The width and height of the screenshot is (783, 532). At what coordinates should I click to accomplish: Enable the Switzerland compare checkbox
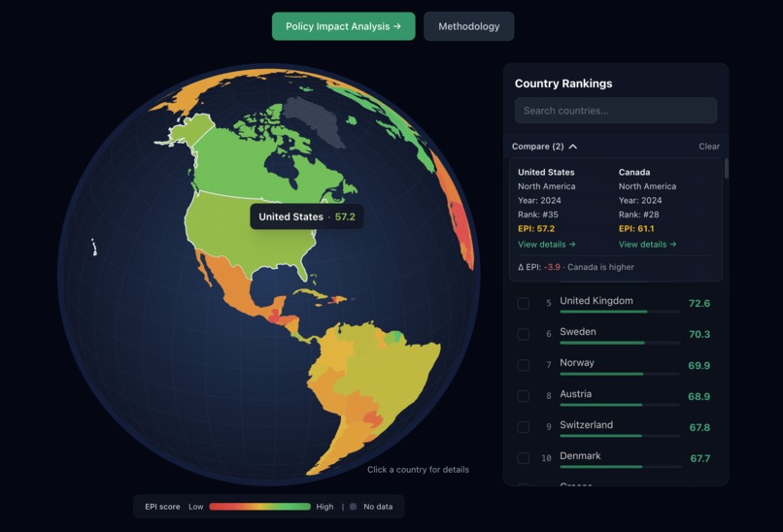(524, 427)
